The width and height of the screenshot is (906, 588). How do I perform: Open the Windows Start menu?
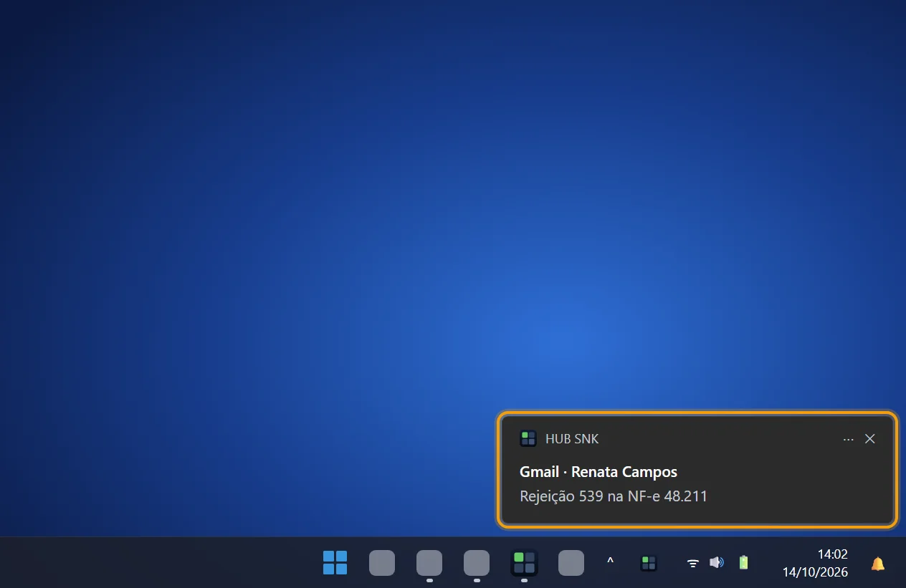coord(335,563)
